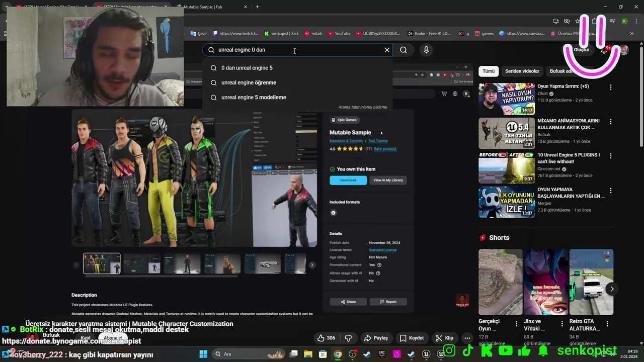Open options menu for '10 Unreal Engine 5 PLUGINS' video
This screenshot has height=362, width=644.
(611, 156)
